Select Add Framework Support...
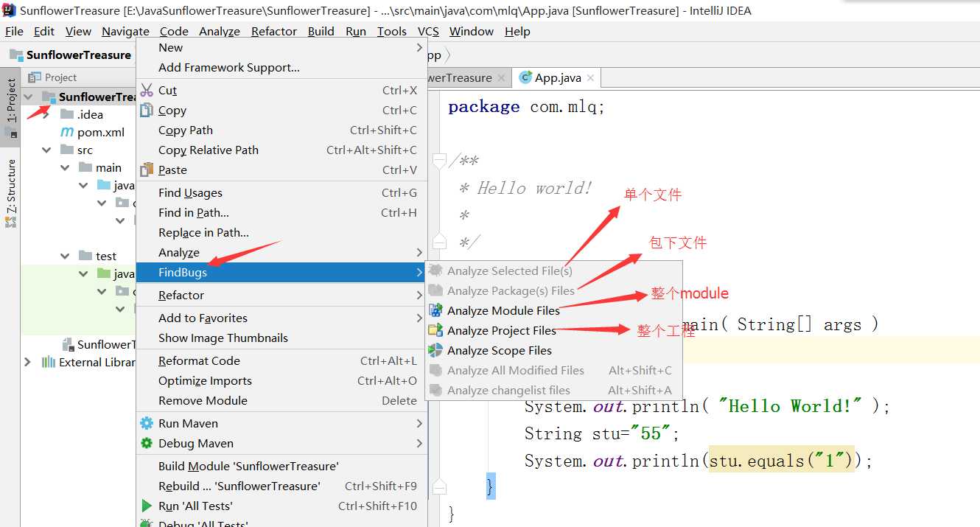The height and width of the screenshot is (527, 980). (281, 67)
